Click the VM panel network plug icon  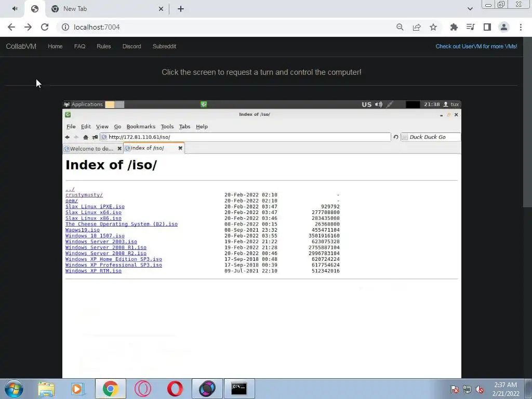coord(390,104)
